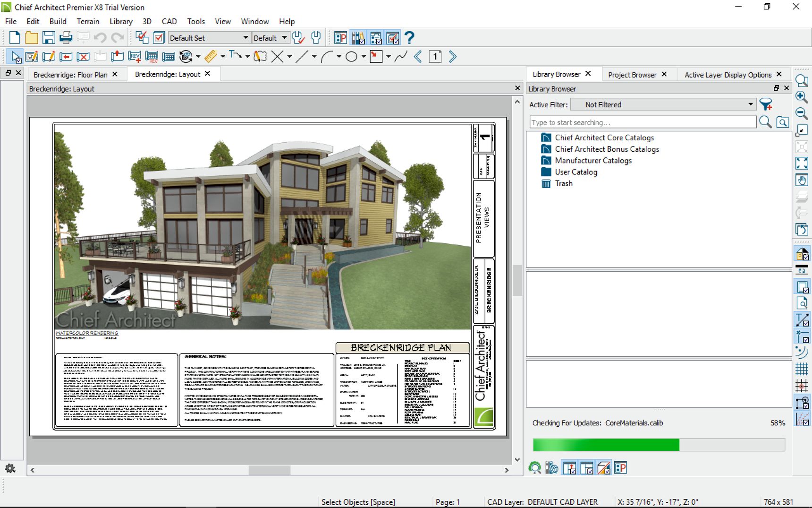Click the add library filter funnel button
This screenshot has height=508, width=812.
click(x=766, y=104)
